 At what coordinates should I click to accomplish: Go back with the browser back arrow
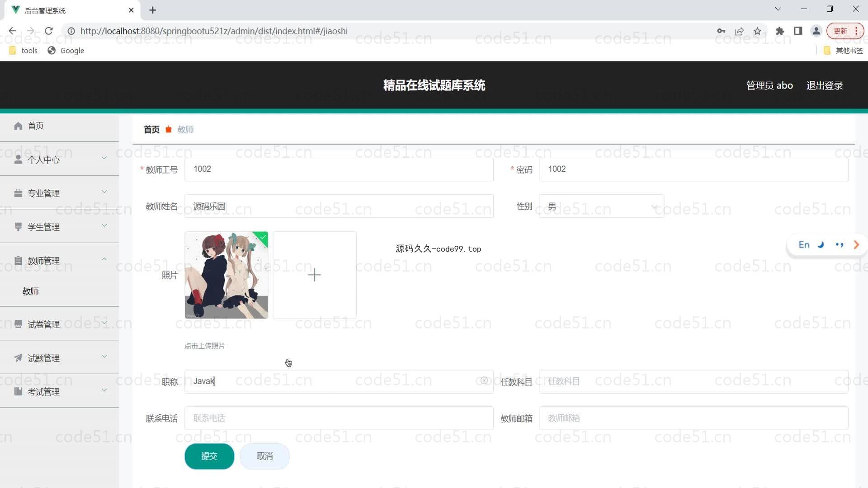(x=12, y=31)
